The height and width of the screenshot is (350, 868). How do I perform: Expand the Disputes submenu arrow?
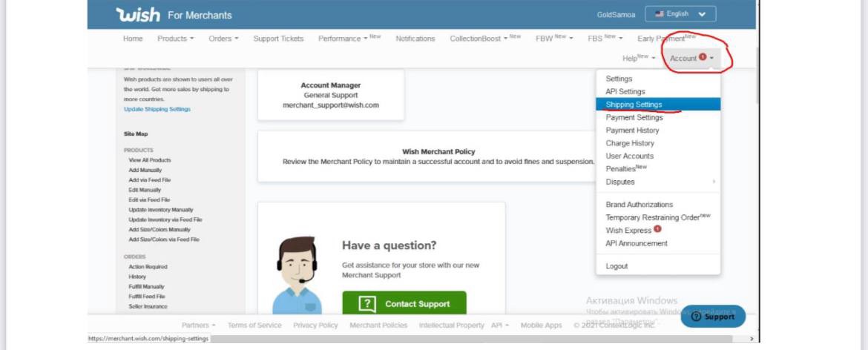tap(714, 182)
